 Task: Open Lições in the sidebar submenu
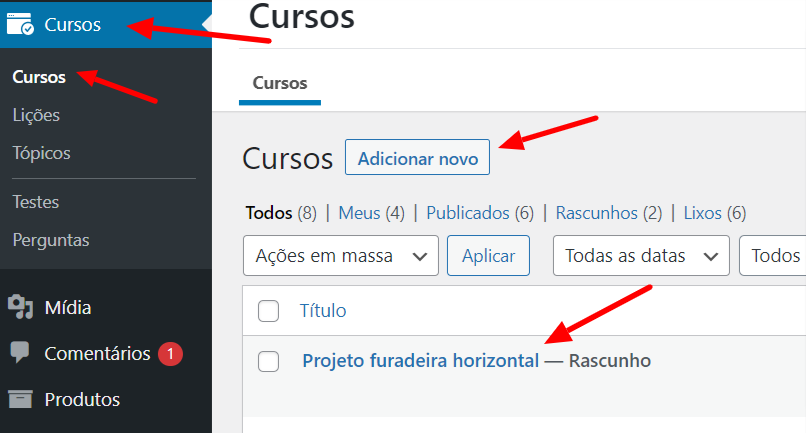[x=36, y=115]
